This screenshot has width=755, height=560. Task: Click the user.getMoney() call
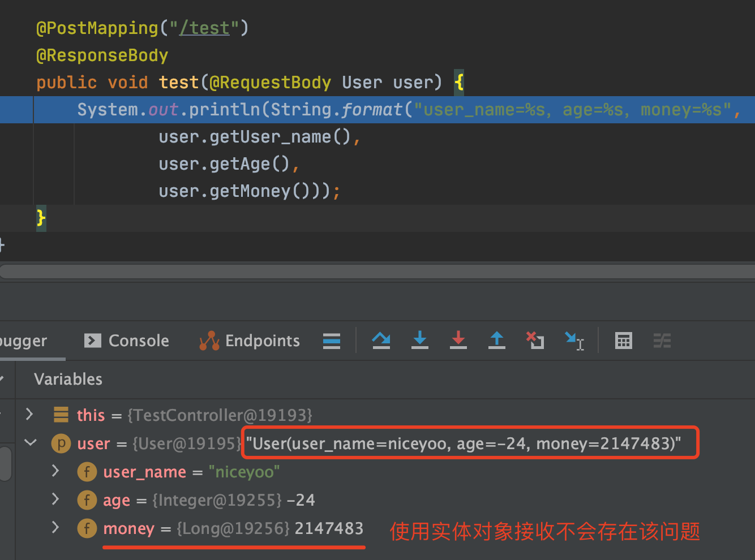click(x=240, y=191)
